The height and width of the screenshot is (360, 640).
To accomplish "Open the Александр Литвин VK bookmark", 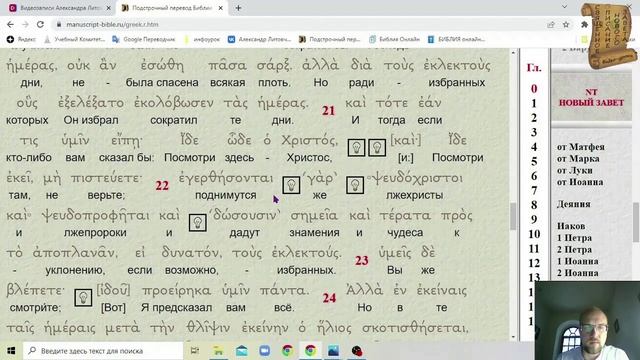I will tap(260, 39).
